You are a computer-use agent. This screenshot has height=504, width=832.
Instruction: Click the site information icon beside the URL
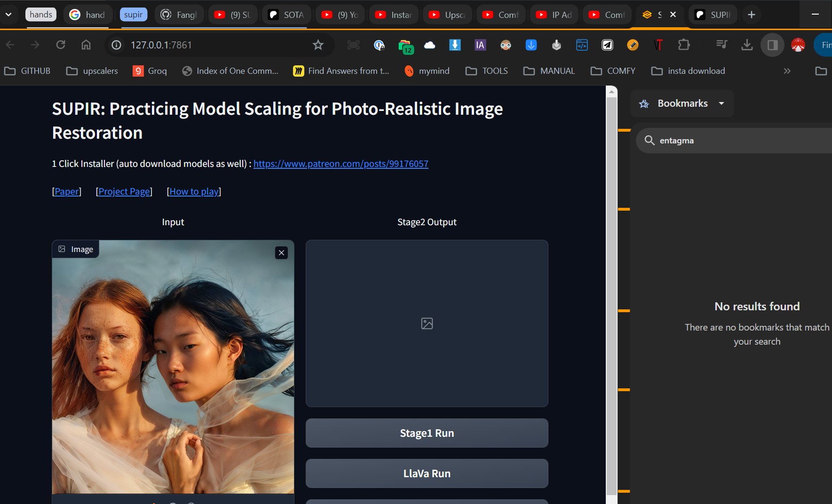pyautogui.click(x=116, y=45)
